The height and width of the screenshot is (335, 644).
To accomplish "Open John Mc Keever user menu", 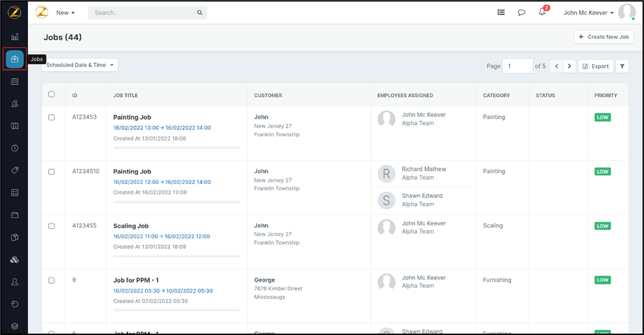I will tap(589, 12).
